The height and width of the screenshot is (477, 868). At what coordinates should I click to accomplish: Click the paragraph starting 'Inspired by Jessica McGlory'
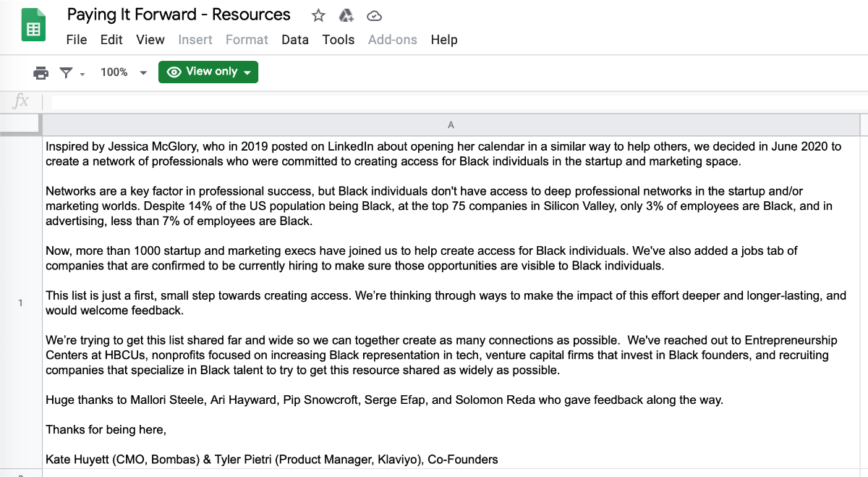[443, 153]
